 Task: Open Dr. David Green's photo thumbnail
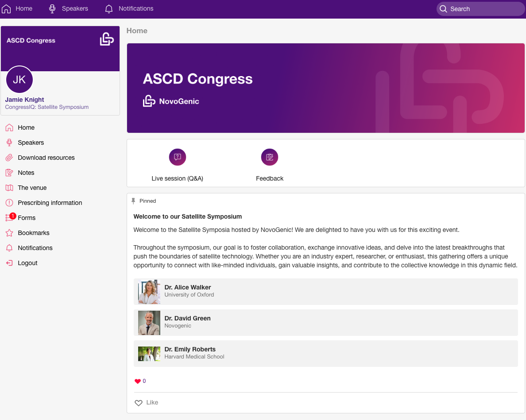click(149, 323)
